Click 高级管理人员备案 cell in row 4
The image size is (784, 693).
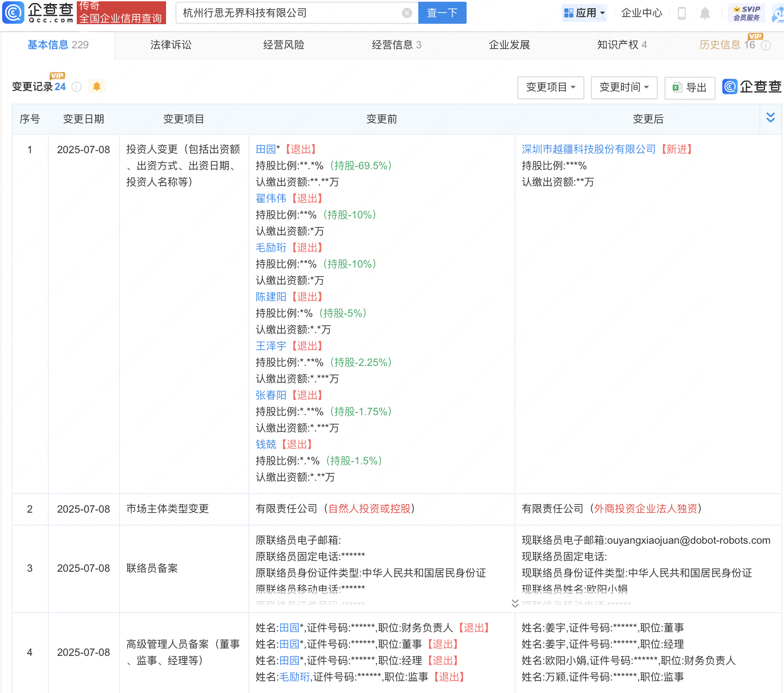coord(183,652)
